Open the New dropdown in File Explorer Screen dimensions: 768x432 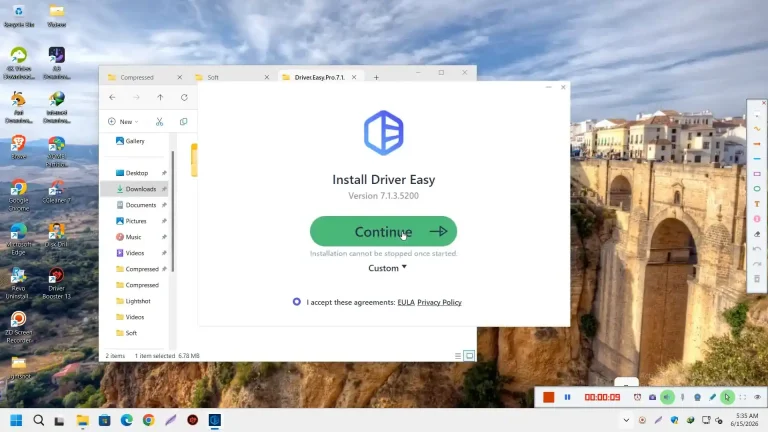[123, 121]
